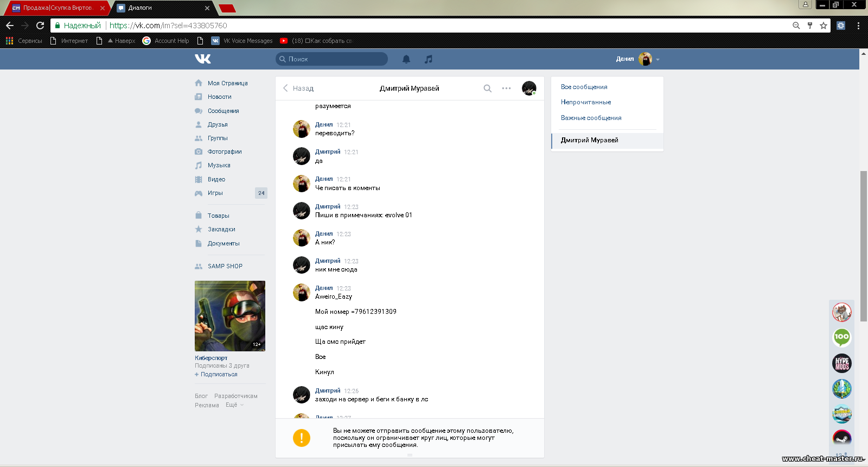Open the HYPE MODS chat sidebar icon
Image resolution: width=868 pixels, height=467 pixels.
[842, 363]
